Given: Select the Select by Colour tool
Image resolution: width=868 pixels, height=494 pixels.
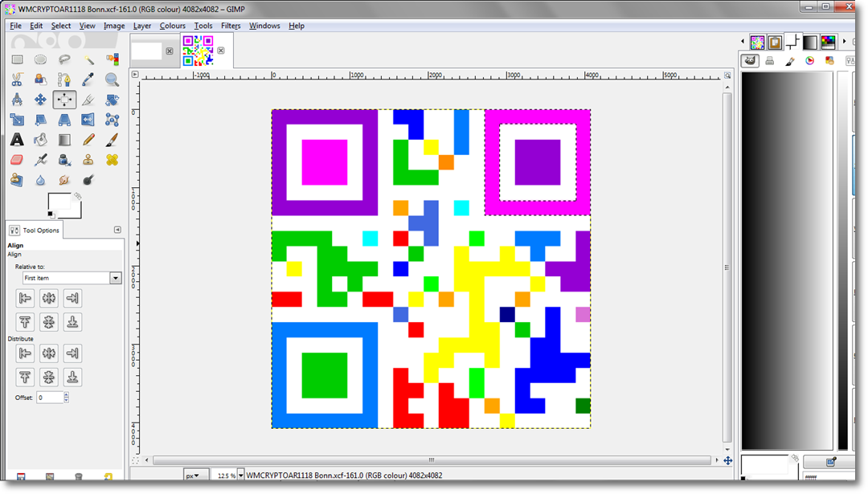Looking at the screenshot, I should (112, 59).
